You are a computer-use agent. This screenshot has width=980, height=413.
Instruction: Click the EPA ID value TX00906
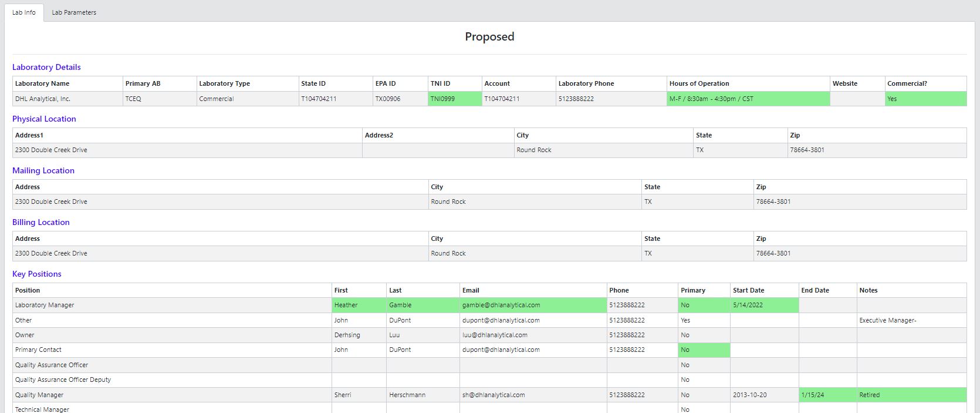pyautogui.click(x=400, y=99)
